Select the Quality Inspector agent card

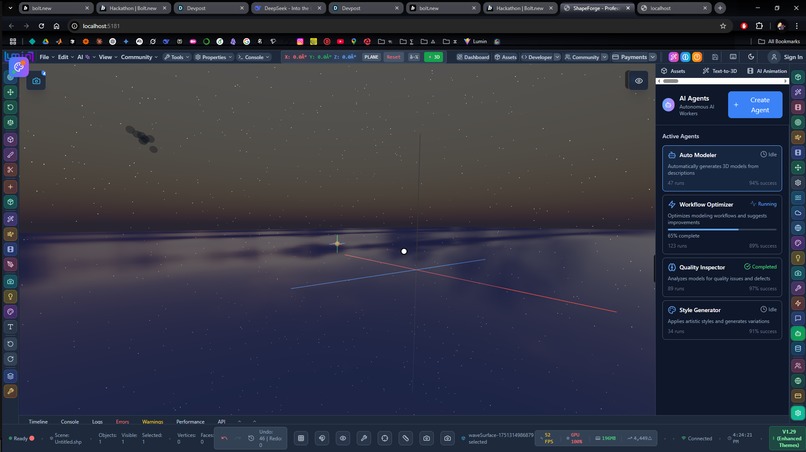[x=722, y=277]
